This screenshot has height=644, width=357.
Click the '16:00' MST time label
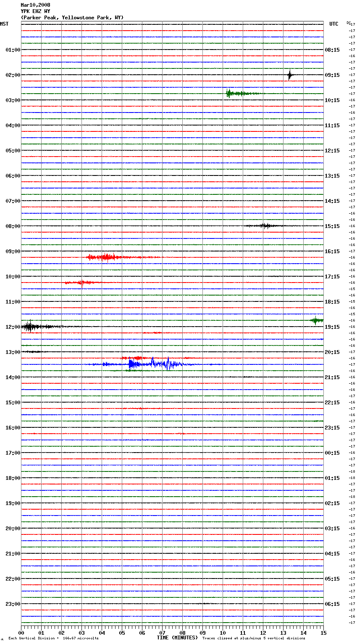[x=13, y=428]
